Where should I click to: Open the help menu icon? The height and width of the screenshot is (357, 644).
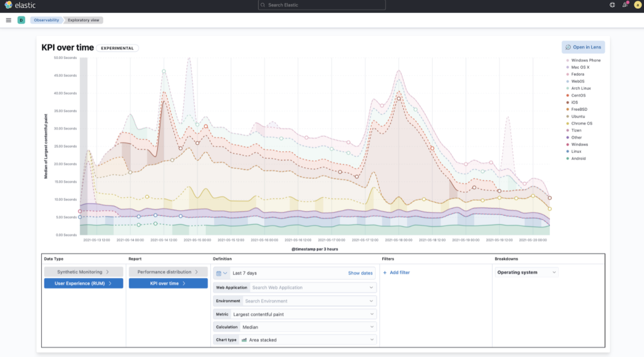(612, 5)
